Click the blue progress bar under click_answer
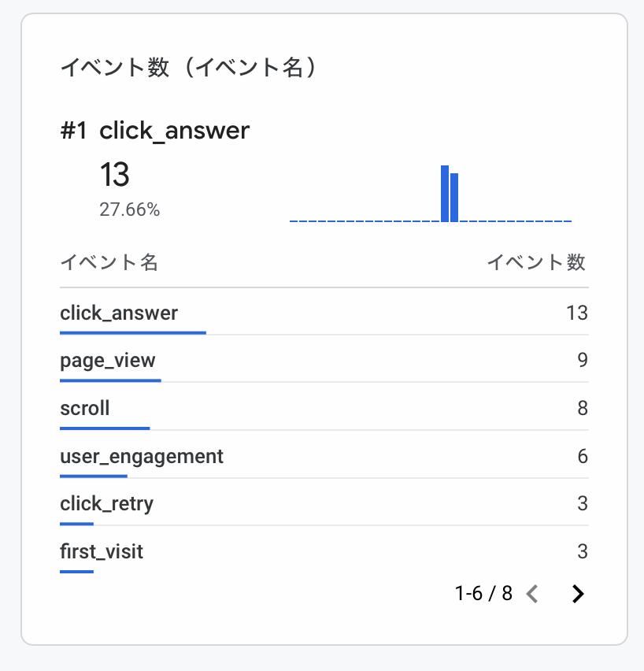Viewport: 644px width, 671px height. (x=132, y=332)
